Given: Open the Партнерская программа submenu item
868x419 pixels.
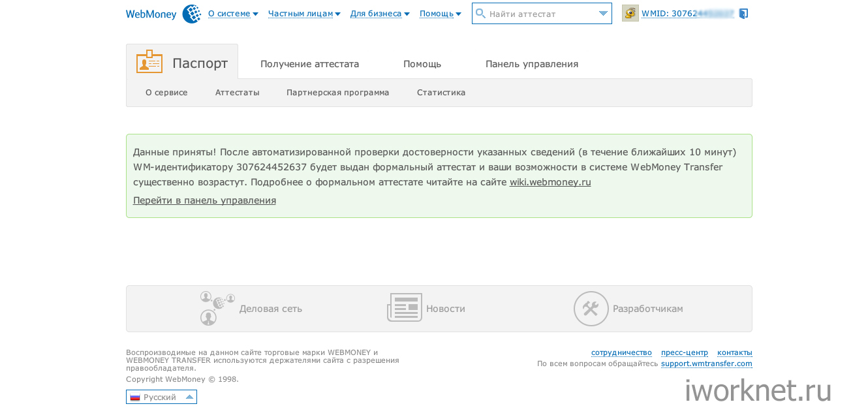Looking at the screenshot, I should 337,93.
